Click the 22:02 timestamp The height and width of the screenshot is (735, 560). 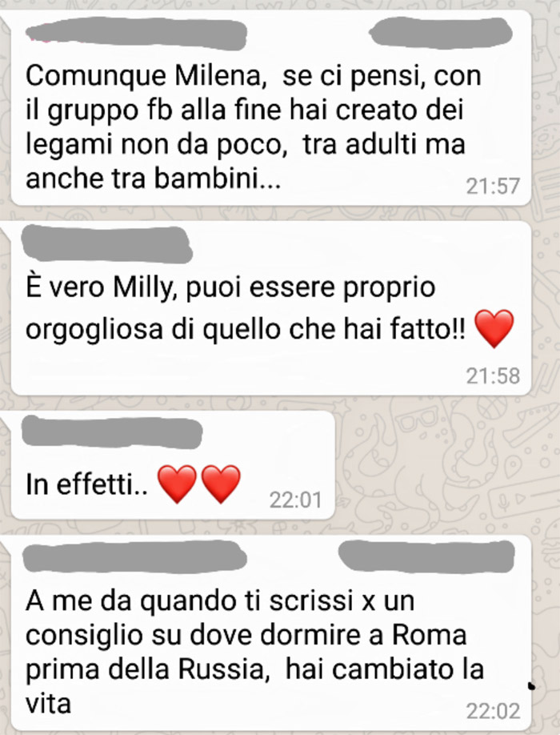493,711
